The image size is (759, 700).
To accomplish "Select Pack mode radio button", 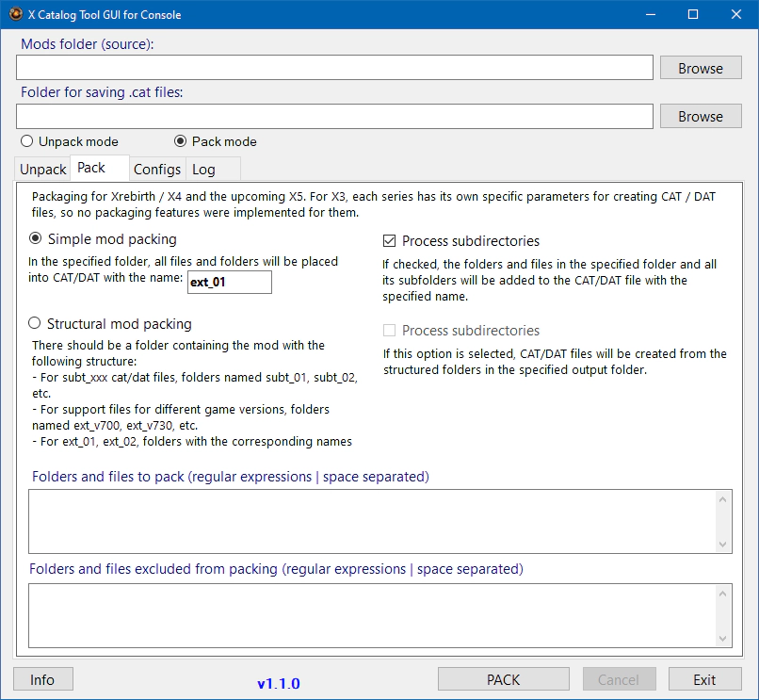I will coord(181,141).
